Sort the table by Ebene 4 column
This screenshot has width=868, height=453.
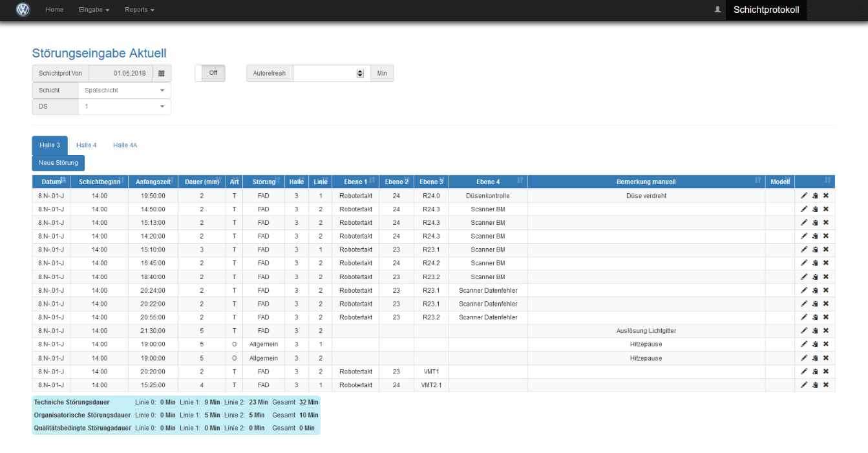point(488,182)
